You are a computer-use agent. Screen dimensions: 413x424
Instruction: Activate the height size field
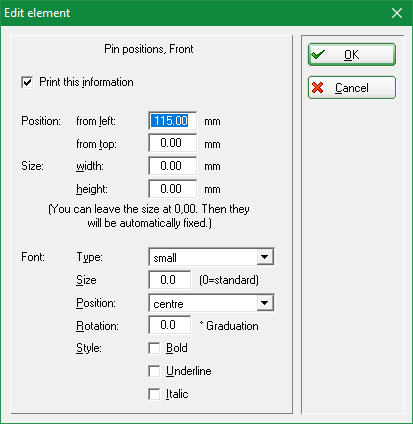(173, 189)
